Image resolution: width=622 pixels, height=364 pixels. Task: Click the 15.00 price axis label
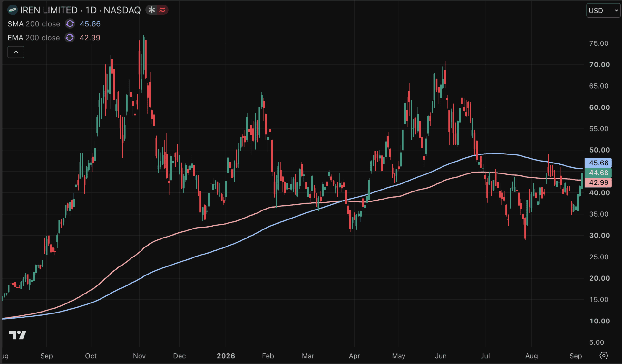[x=599, y=300]
